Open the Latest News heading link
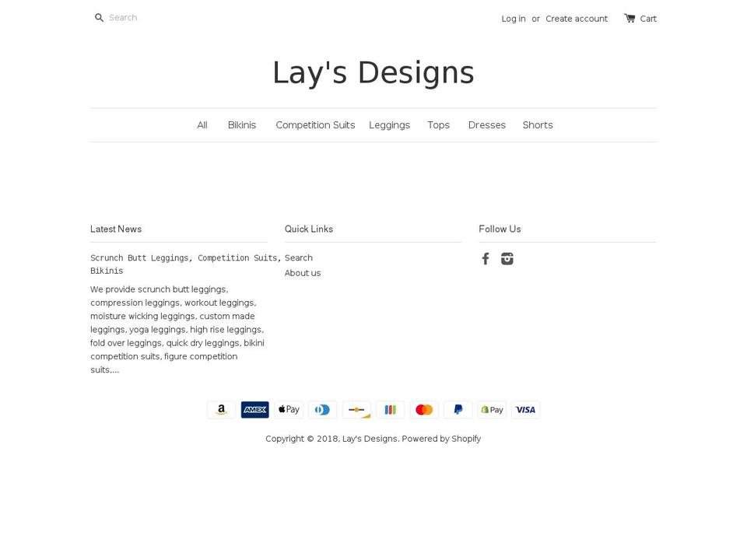The image size is (747, 560). [116, 229]
